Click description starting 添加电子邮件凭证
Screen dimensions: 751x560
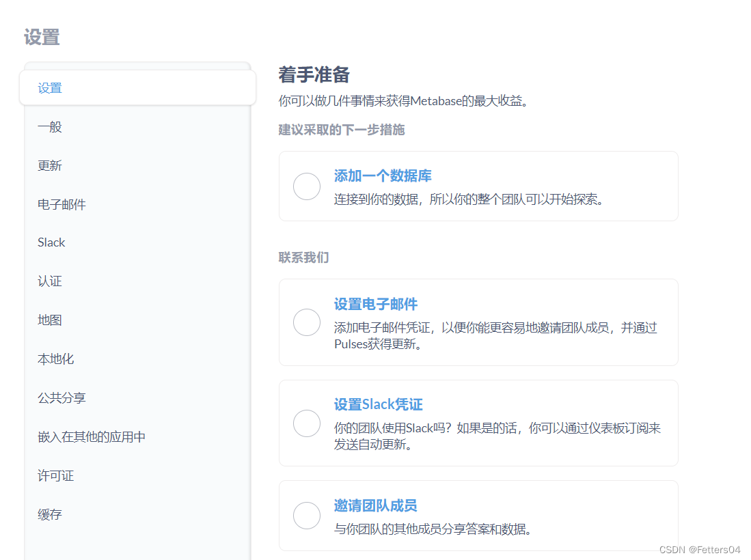(x=495, y=335)
